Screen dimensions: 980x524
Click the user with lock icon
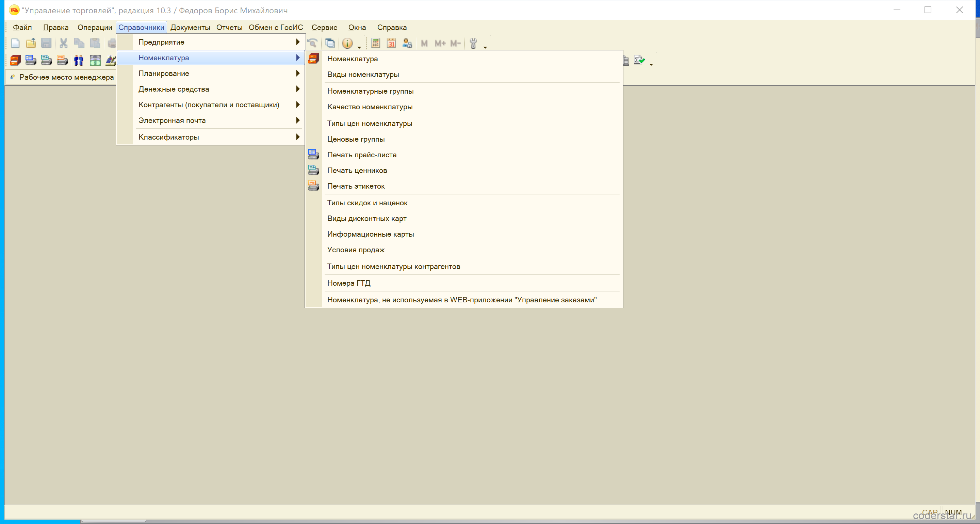[x=407, y=43]
